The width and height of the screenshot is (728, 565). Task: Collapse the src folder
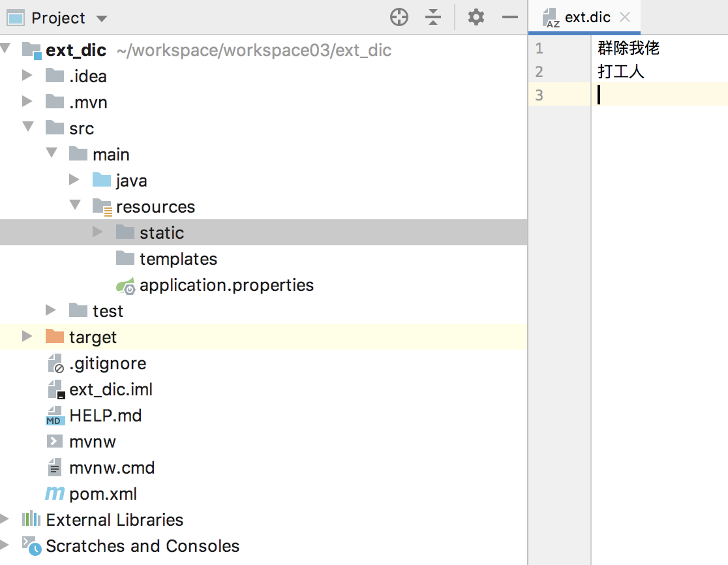27,127
